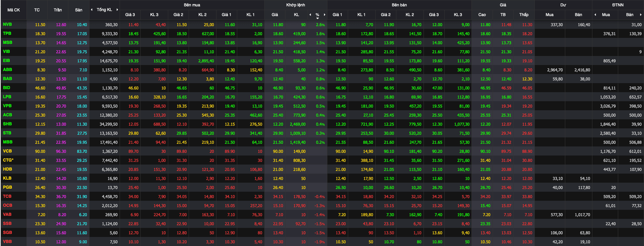644x246 pixels.
Task: Click the left arrow next to % header
Action: tap(310, 15)
